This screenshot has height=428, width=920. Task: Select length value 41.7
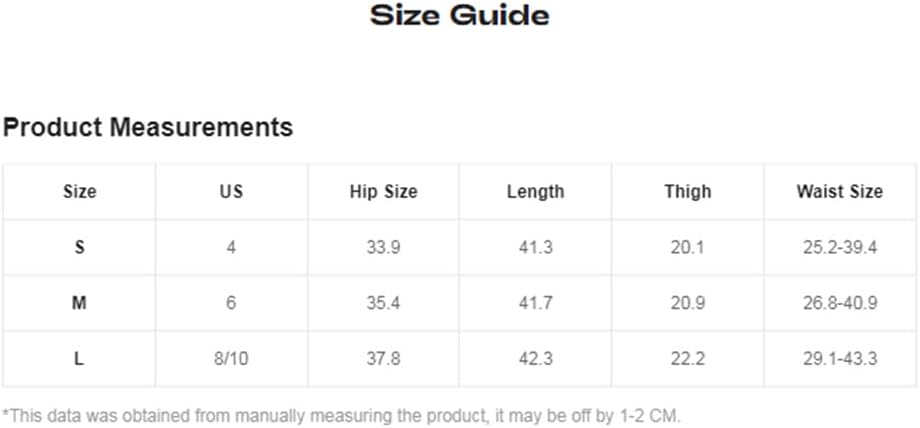535,303
